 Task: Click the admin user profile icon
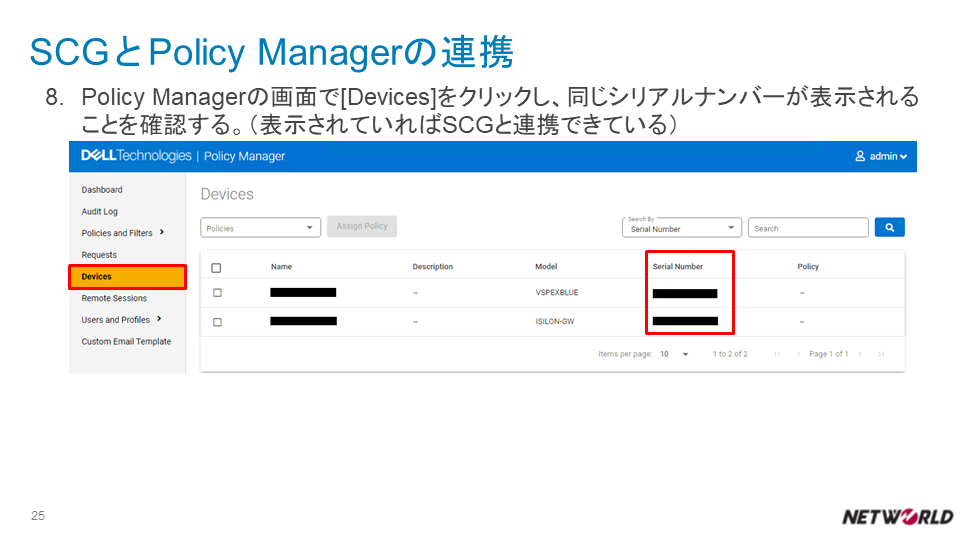tap(860, 156)
